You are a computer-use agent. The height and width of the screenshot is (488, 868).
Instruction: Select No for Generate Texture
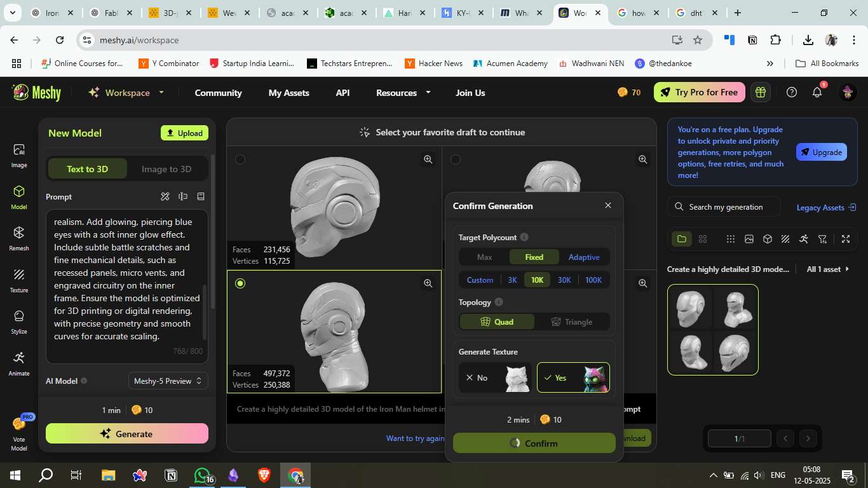[x=494, y=377]
